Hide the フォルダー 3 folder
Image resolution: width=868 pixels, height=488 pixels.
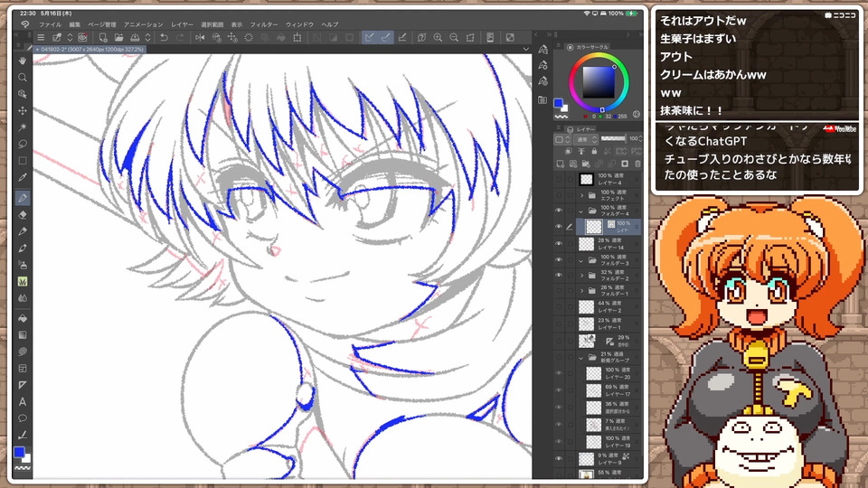[559, 259]
